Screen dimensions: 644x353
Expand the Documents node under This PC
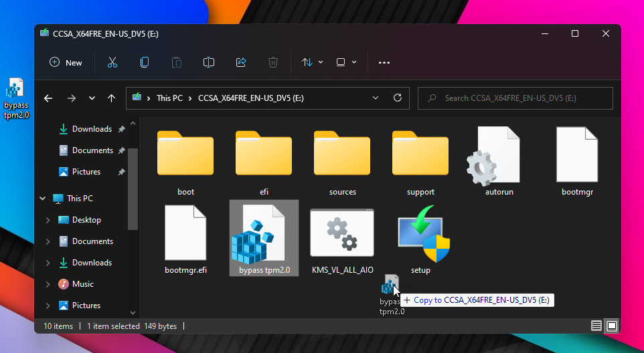coord(48,241)
